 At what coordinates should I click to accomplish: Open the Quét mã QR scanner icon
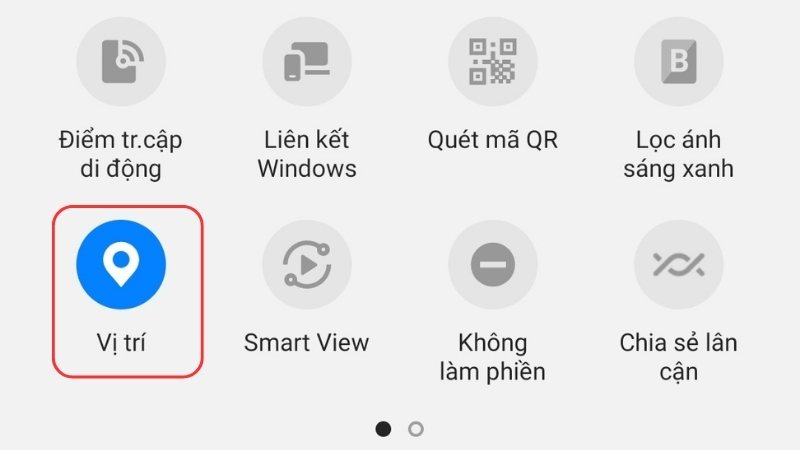[x=492, y=61]
